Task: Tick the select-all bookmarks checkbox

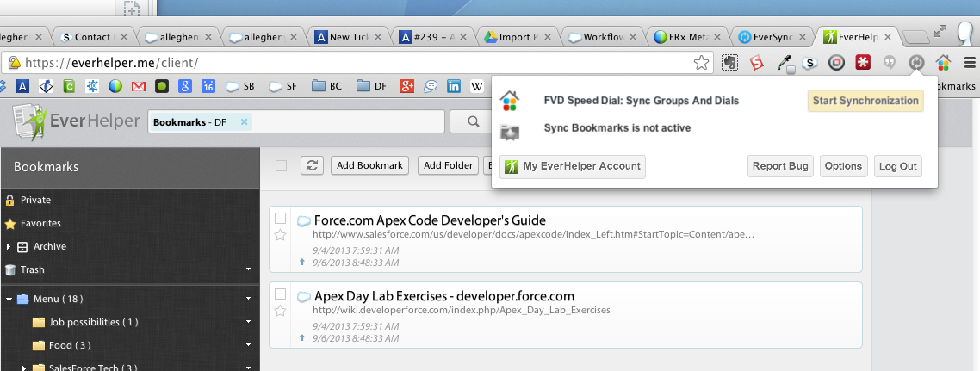Action: 282,165
